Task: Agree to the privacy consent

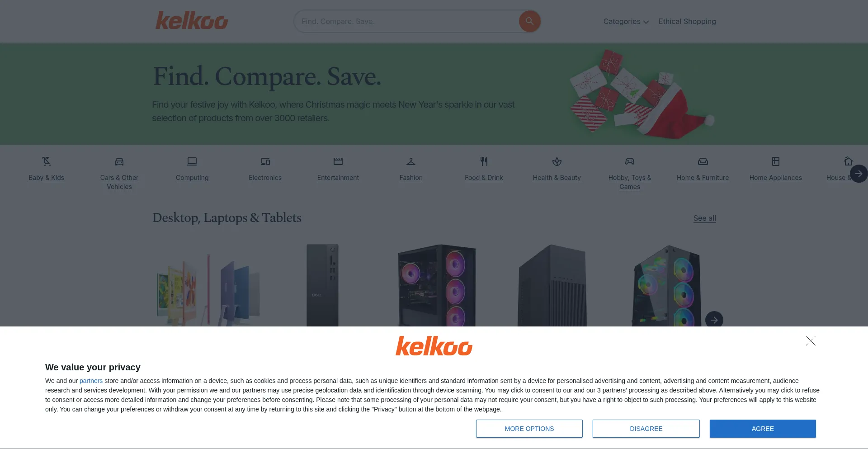Action: click(x=763, y=428)
